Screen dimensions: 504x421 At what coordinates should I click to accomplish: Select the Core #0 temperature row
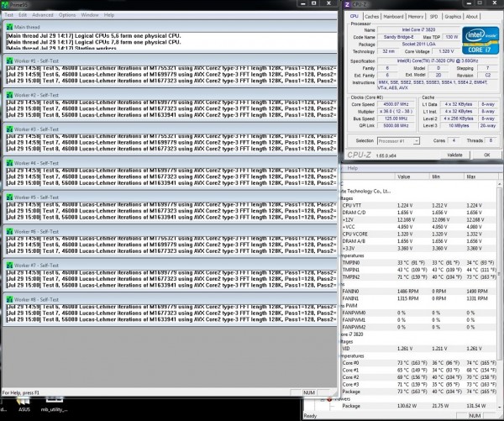pos(419,363)
